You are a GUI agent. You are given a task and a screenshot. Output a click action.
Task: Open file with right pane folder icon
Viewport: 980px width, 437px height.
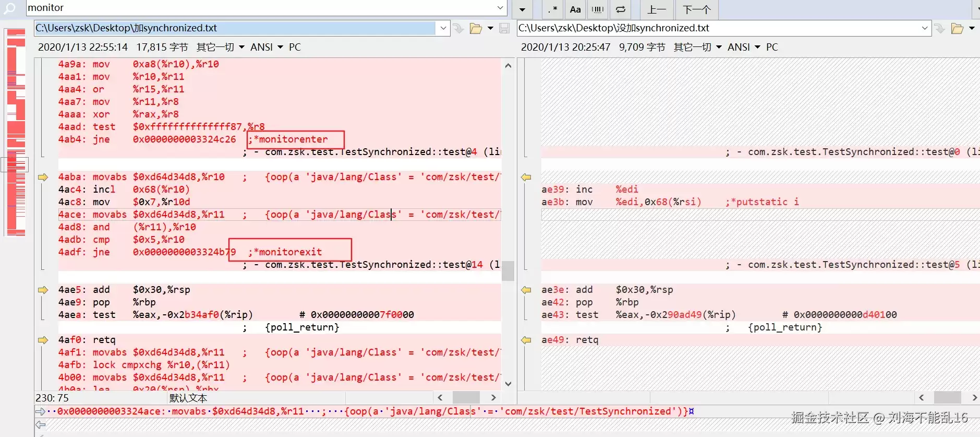tap(957, 28)
